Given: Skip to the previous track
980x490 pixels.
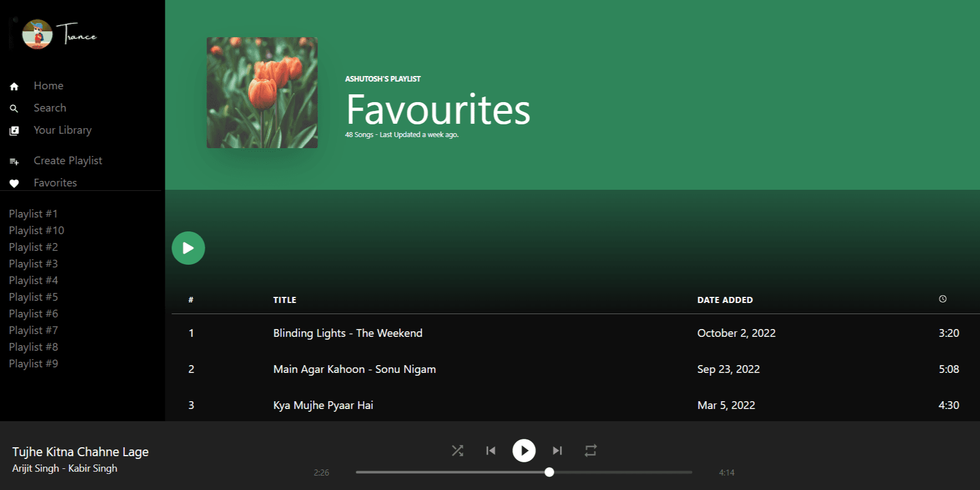Looking at the screenshot, I should coord(491,451).
